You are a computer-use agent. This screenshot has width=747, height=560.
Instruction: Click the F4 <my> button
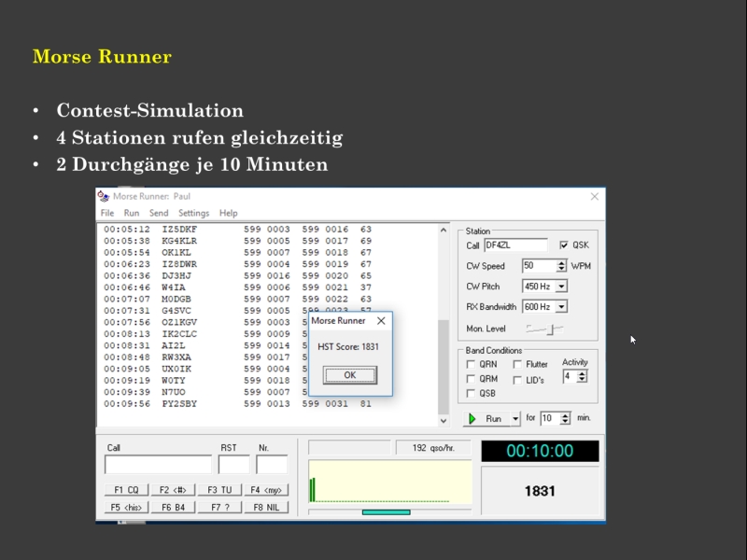click(x=266, y=490)
